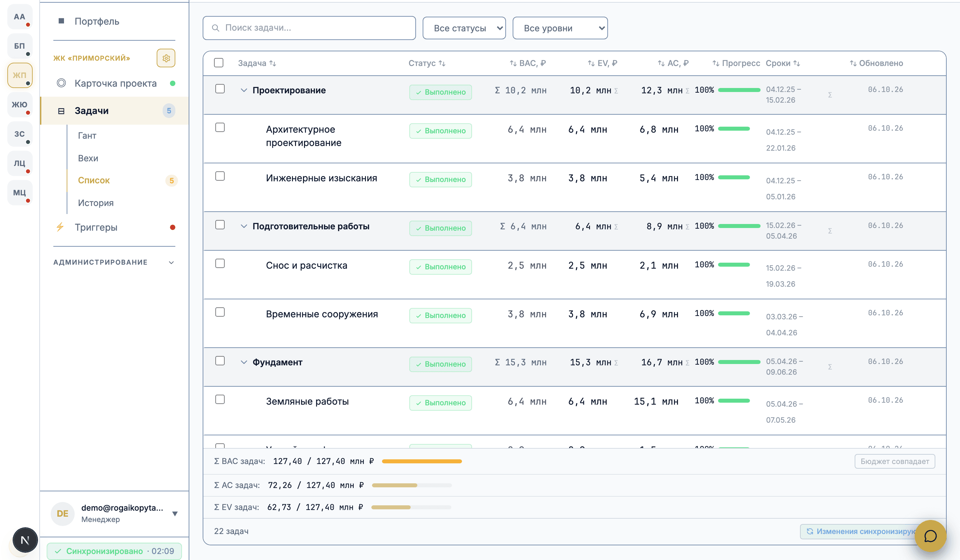The height and width of the screenshot is (560, 960).
Task: Select the МЦ project avatar in rail
Action: click(19, 192)
